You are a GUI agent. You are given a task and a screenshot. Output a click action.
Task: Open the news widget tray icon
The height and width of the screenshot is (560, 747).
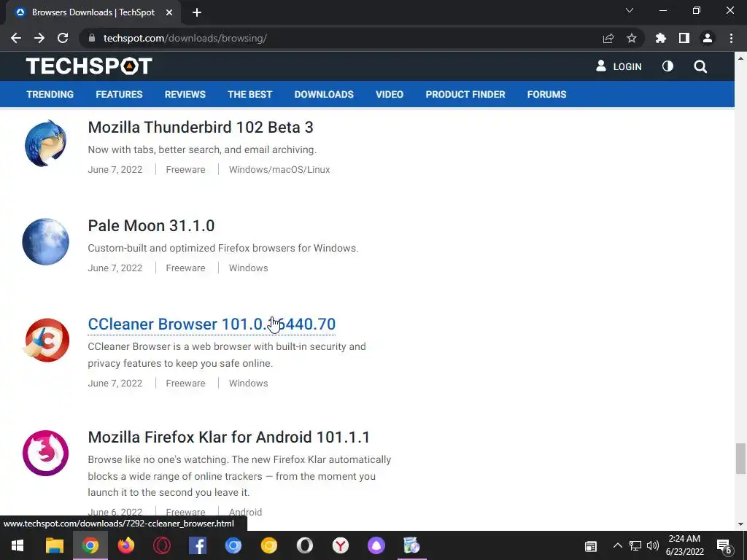(591, 546)
